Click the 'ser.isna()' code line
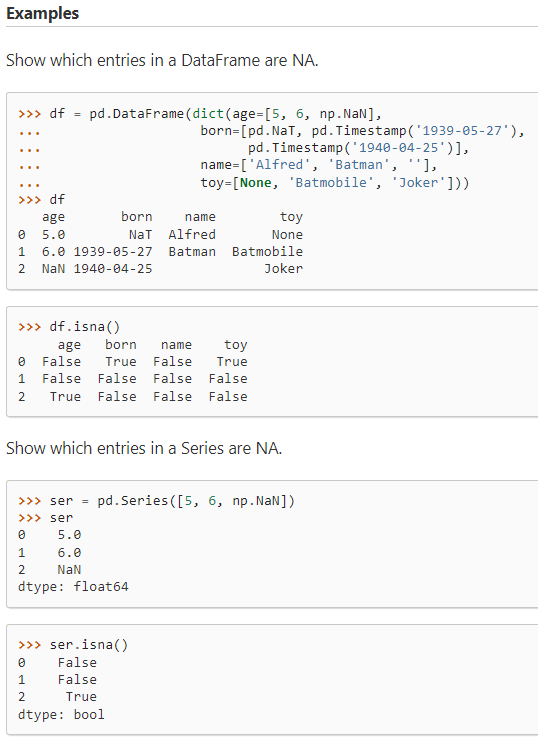538x742 pixels. tap(88, 645)
